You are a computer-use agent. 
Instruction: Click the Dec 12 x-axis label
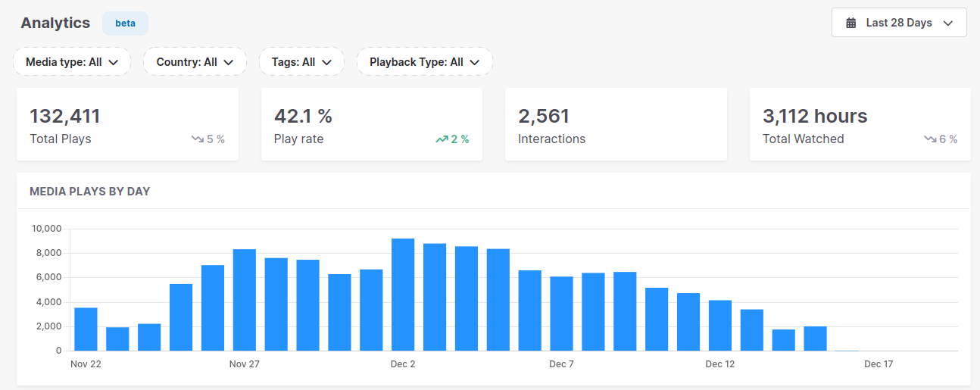pyautogui.click(x=720, y=364)
